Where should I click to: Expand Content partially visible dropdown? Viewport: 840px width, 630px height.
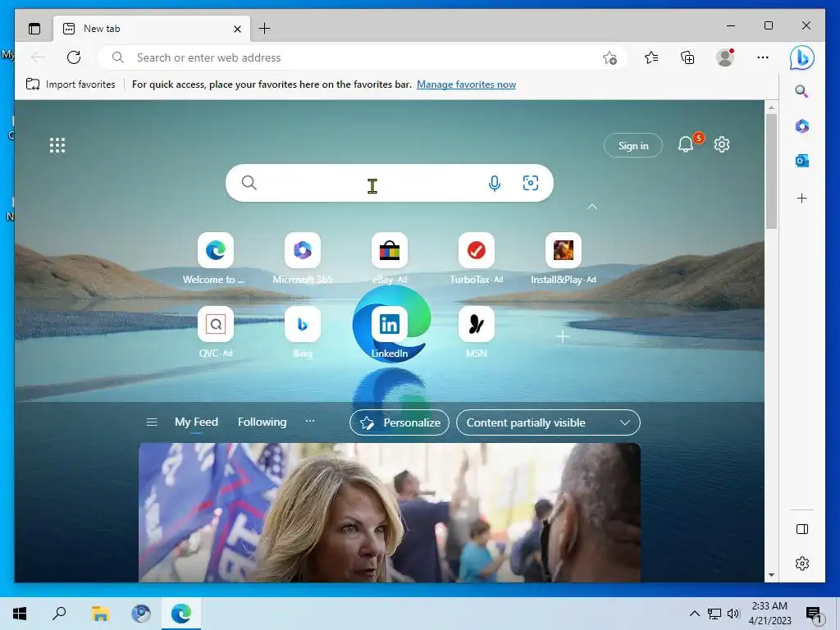(x=548, y=422)
